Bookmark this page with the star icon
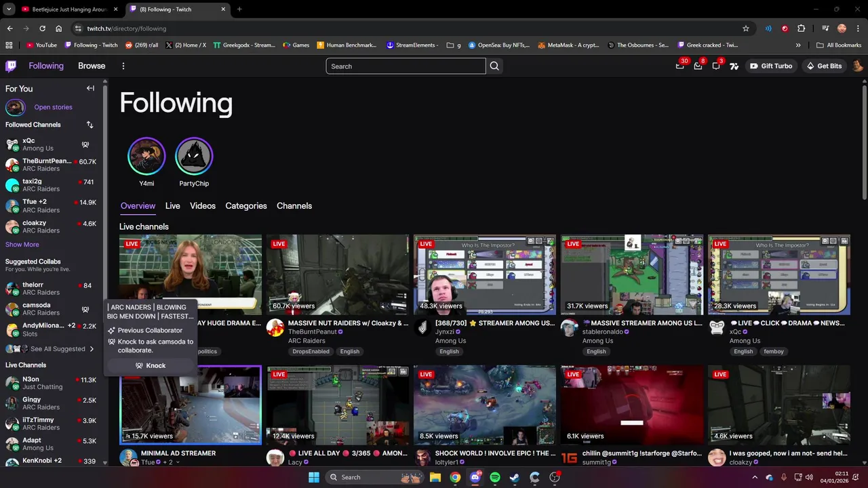The image size is (868, 488). click(746, 28)
